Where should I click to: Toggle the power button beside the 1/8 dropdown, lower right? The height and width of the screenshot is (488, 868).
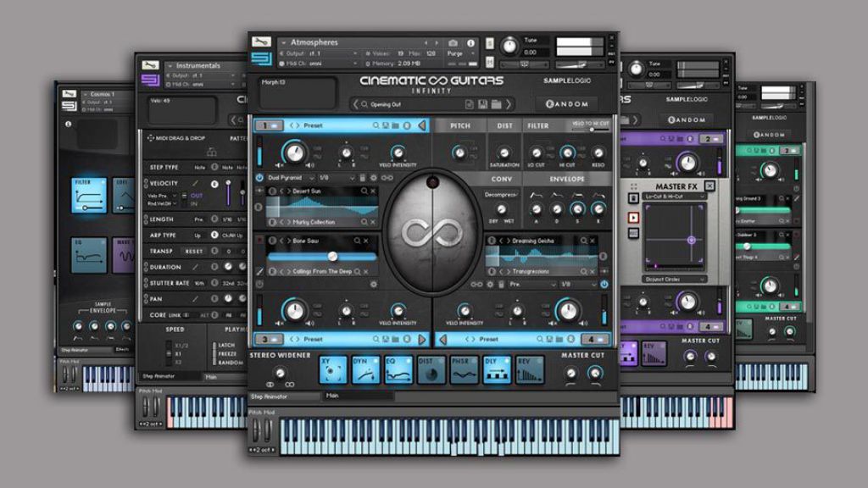click(x=604, y=285)
